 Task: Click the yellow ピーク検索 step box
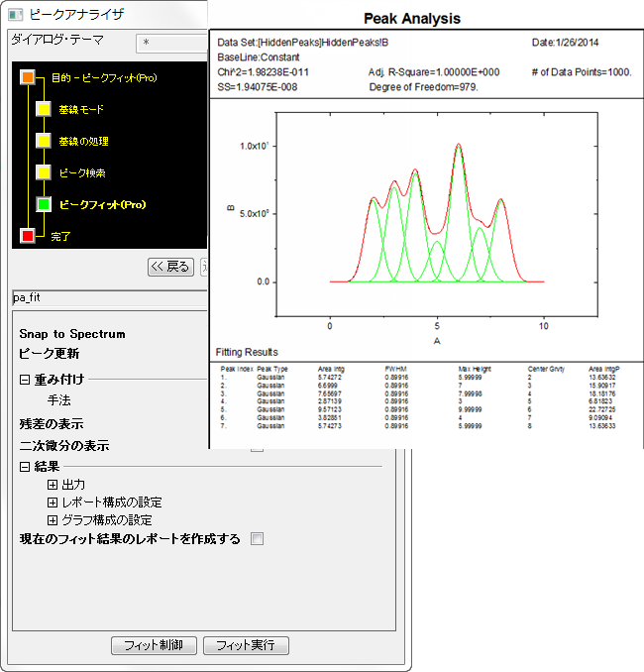[x=44, y=172]
